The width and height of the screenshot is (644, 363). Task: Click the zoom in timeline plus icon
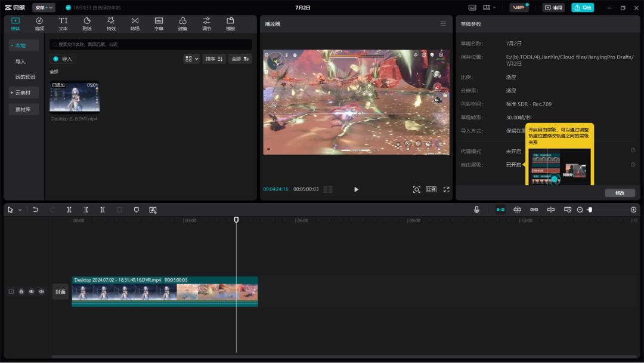[x=633, y=210]
